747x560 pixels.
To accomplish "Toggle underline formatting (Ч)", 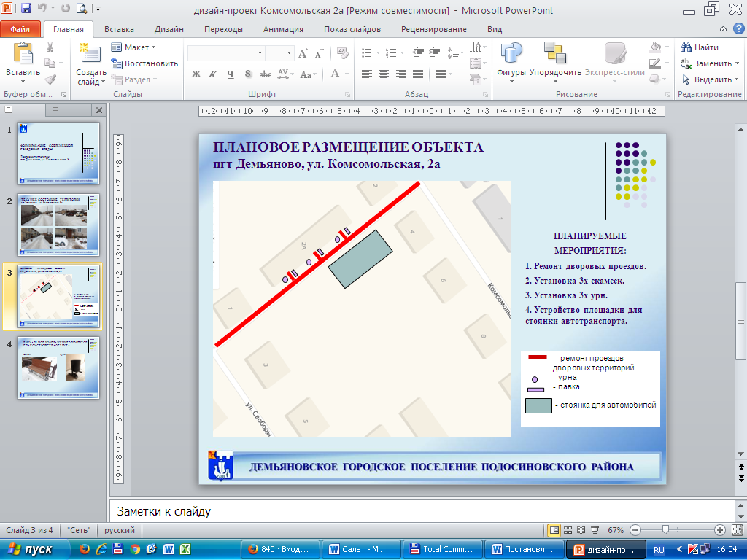I will (230, 74).
